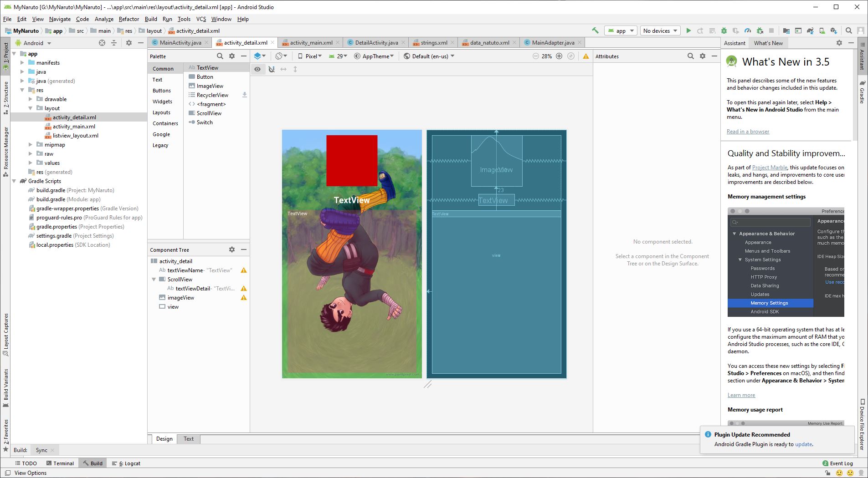Viewport: 868px width, 478px height.
Task: Open the Profile app gauge icon
Action: tap(748, 31)
